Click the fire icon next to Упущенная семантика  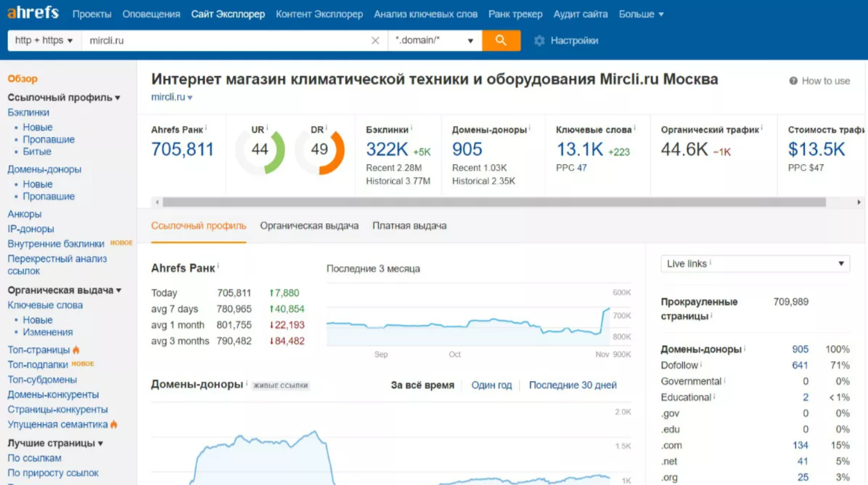(113, 424)
